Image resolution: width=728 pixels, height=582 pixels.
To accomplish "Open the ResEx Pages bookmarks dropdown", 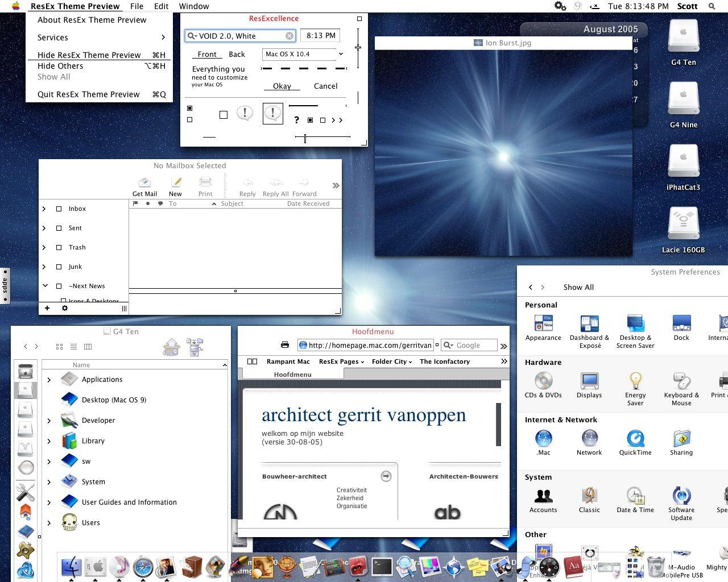I will point(341,361).
